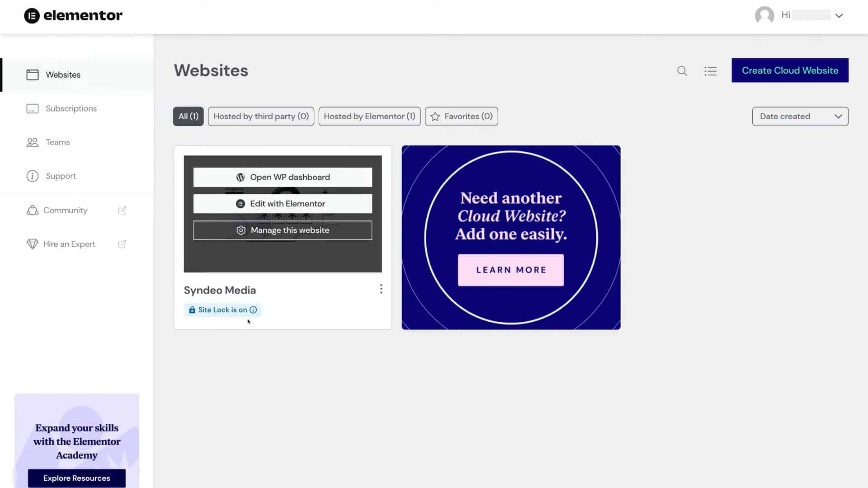868x488 pixels.
Task: Click the Hire an Expert link
Action: point(69,244)
